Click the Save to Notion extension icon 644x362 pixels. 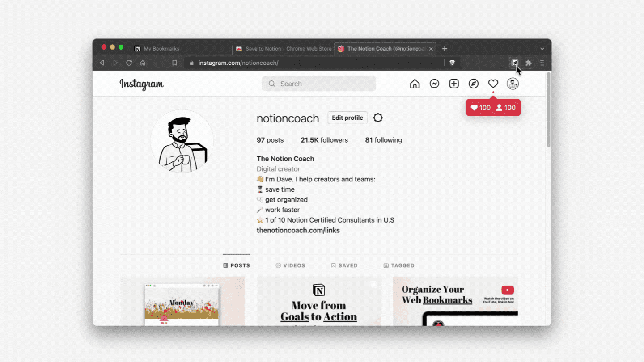tap(515, 63)
